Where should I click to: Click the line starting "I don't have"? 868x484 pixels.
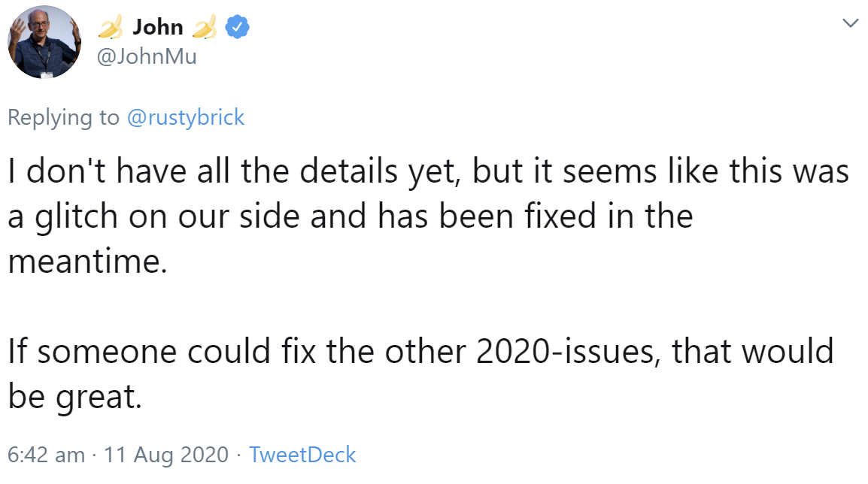point(429,171)
